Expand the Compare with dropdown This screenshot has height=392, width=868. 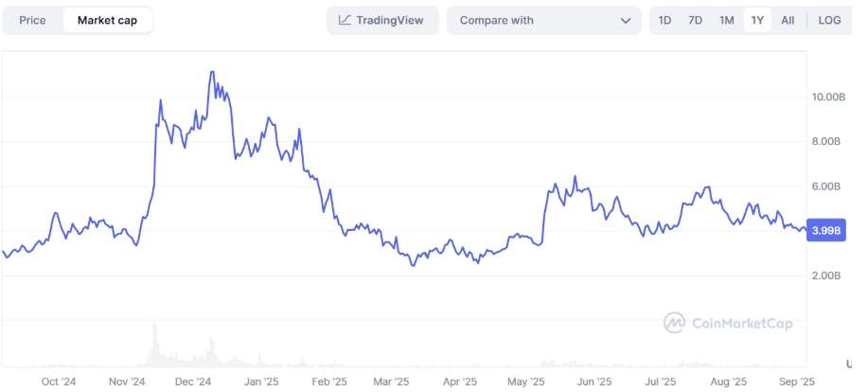[x=542, y=20]
